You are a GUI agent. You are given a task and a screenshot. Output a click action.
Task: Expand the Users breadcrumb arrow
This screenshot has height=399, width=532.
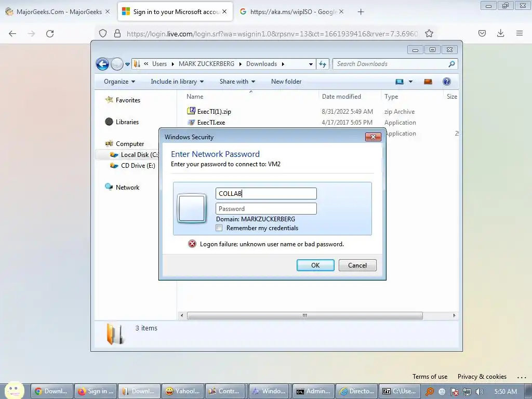click(x=172, y=64)
